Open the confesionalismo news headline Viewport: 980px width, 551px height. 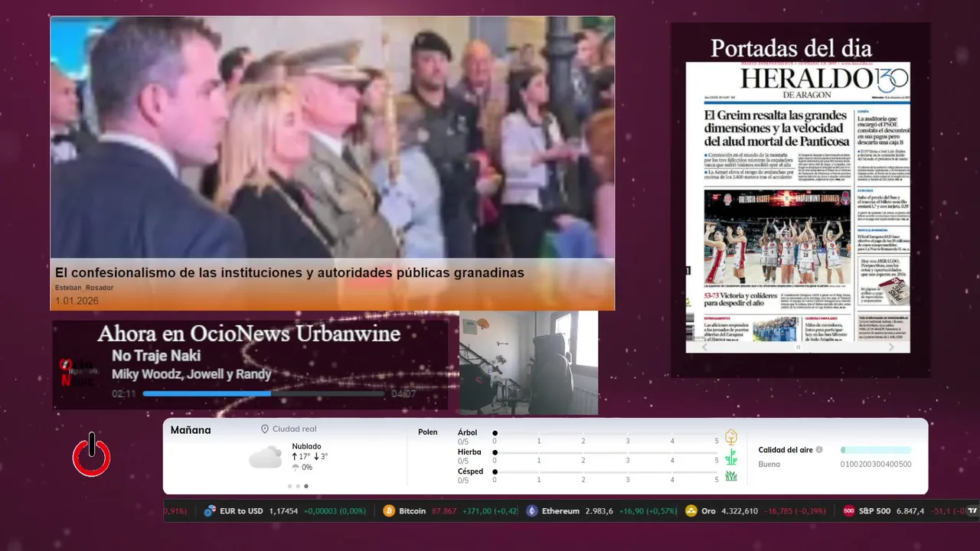click(289, 272)
